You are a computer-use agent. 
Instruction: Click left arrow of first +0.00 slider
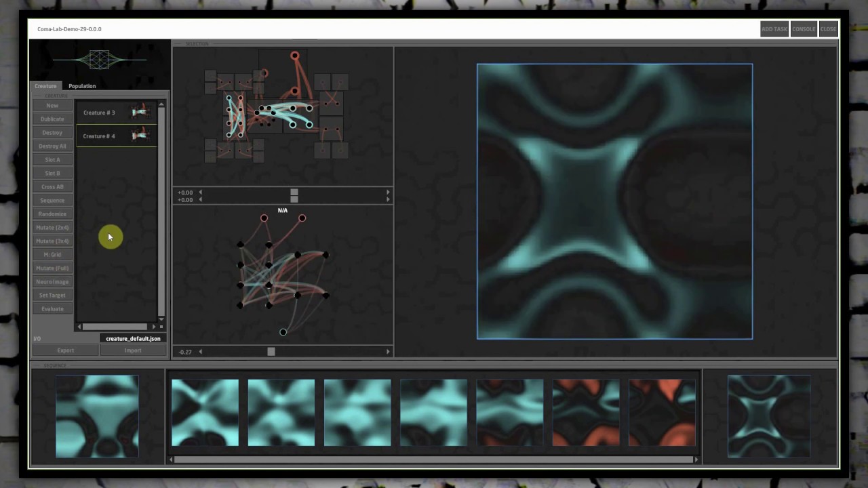pyautogui.click(x=200, y=192)
